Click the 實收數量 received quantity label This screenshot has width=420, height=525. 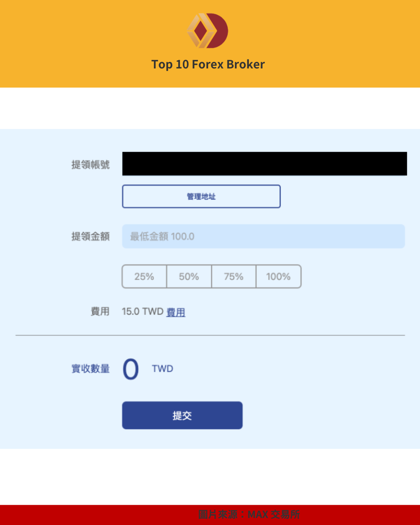90,369
